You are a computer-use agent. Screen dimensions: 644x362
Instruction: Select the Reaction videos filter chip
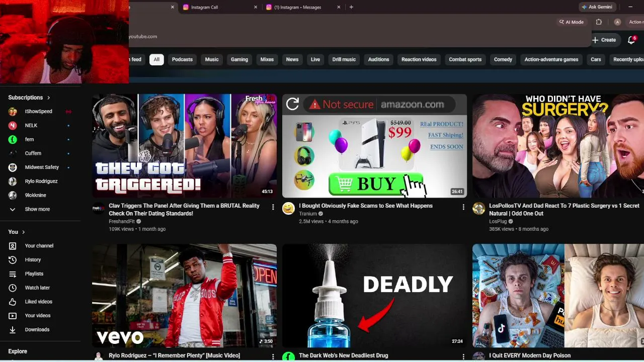click(419, 59)
